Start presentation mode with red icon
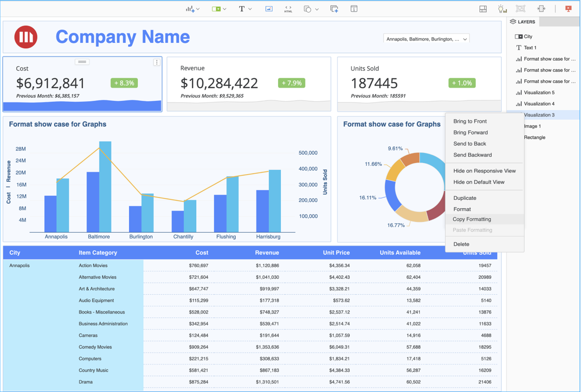This screenshot has width=581, height=392. [568, 9]
